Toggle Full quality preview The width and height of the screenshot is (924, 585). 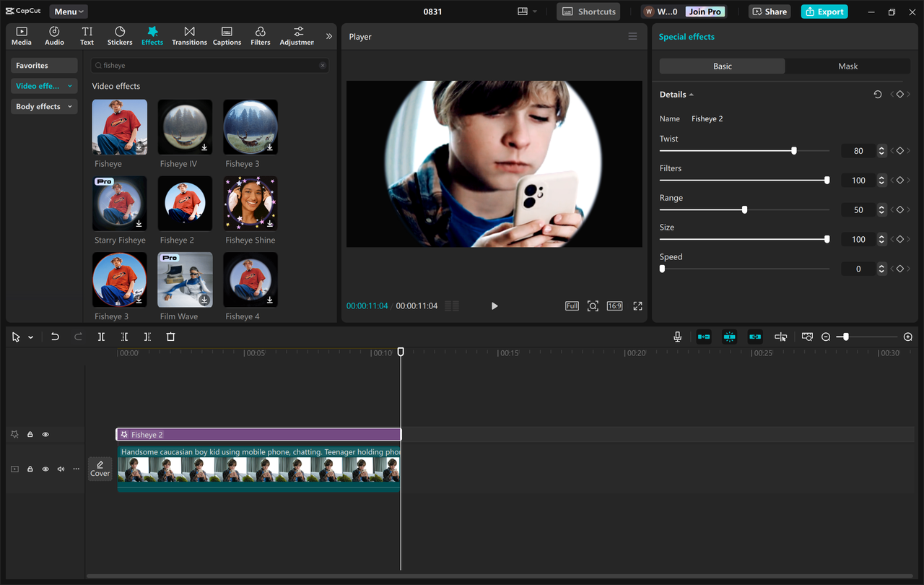pyautogui.click(x=572, y=306)
